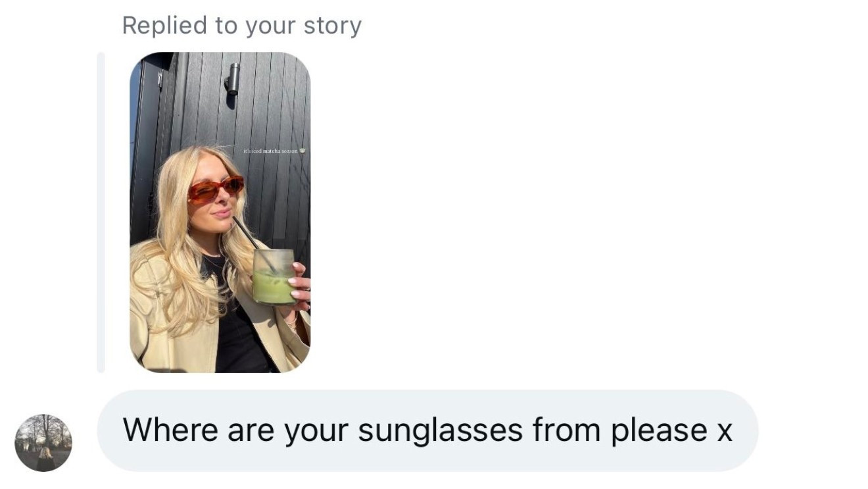
Task: Tap the orange sunglasses in the story
Action: [216, 188]
